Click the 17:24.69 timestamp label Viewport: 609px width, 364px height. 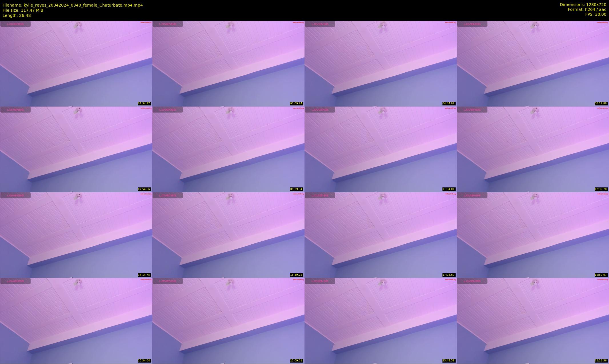coord(448,275)
